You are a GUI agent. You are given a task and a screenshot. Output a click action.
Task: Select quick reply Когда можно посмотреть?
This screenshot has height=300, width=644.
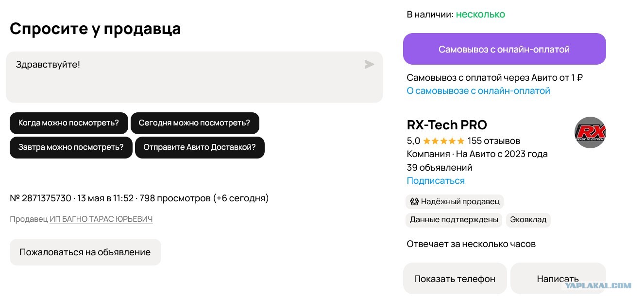[68, 123]
